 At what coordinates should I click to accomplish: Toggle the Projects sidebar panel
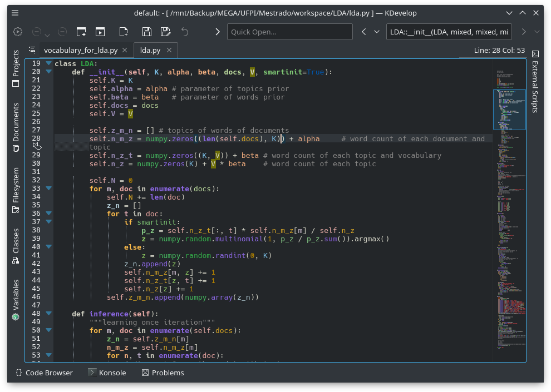(x=15, y=71)
